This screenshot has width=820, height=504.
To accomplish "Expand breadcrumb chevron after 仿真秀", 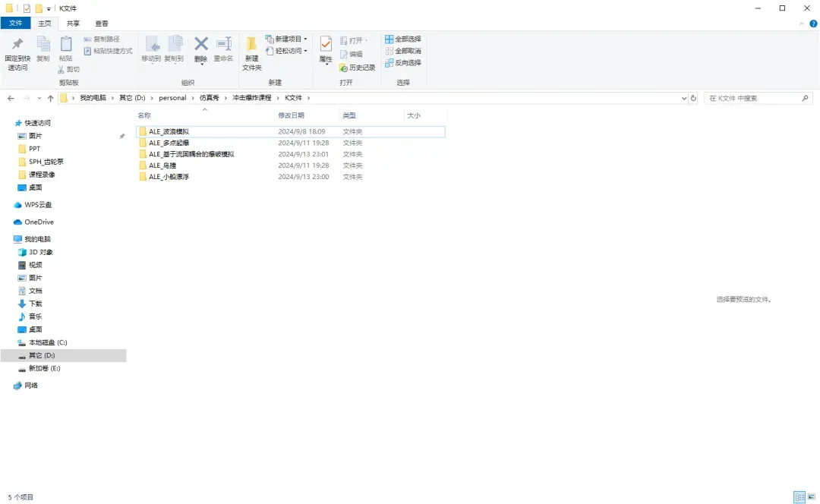I will pos(226,98).
